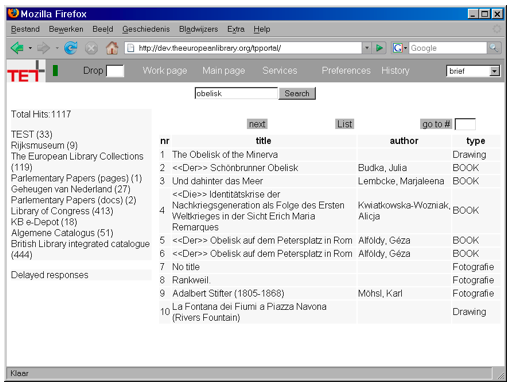
Task: Click the magnifier search icon in toolbar
Action: pyautogui.click(x=494, y=48)
